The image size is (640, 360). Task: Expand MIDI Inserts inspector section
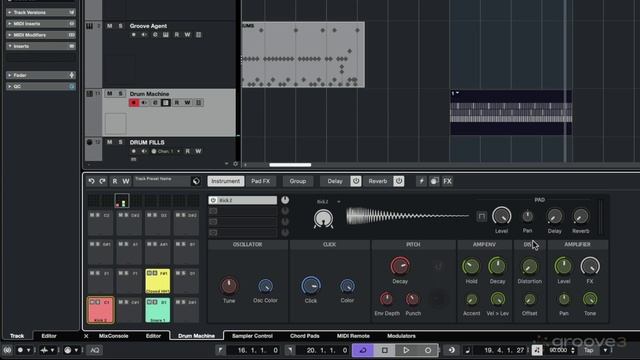(41, 24)
